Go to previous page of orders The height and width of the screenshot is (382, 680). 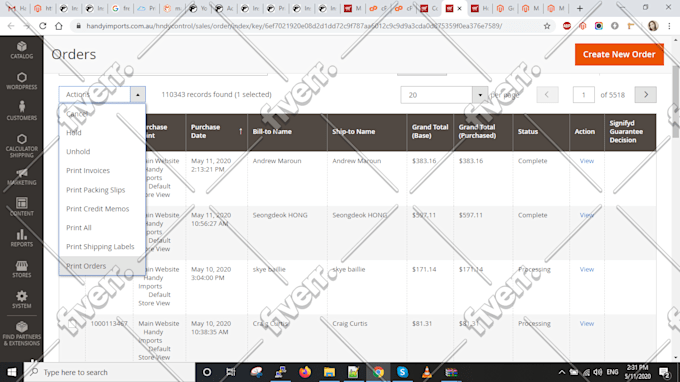pyautogui.click(x=547, y=95)
